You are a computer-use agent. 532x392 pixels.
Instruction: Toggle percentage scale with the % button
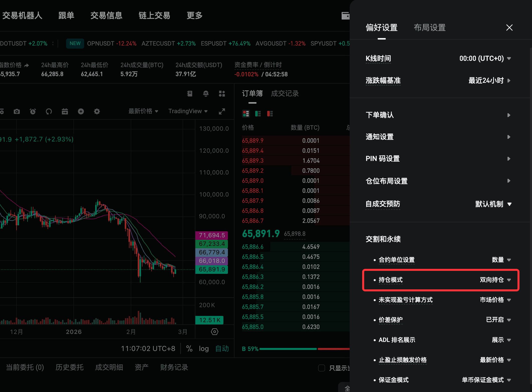click(189, 348)
